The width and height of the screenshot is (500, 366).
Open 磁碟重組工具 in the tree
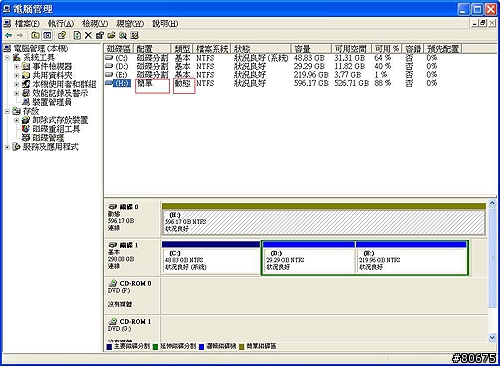coord(56,129)
